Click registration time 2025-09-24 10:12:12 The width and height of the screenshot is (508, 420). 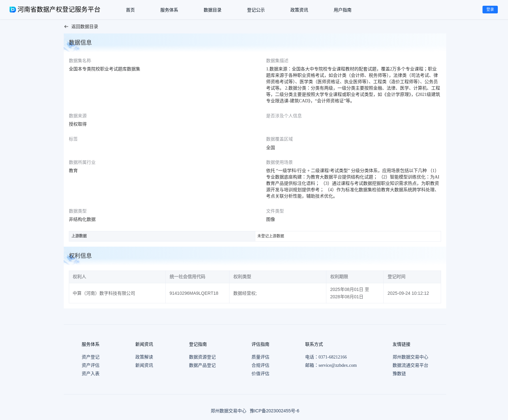coord(408,293)
